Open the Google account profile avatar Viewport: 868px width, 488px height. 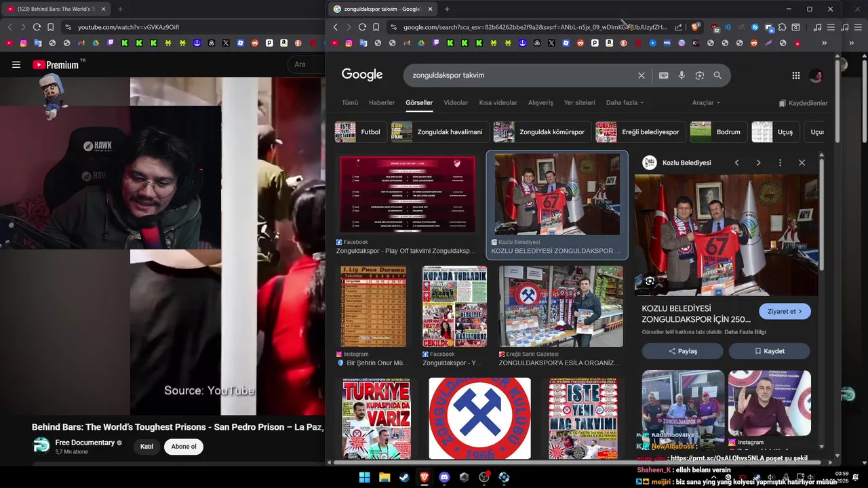tap(816, 75)
